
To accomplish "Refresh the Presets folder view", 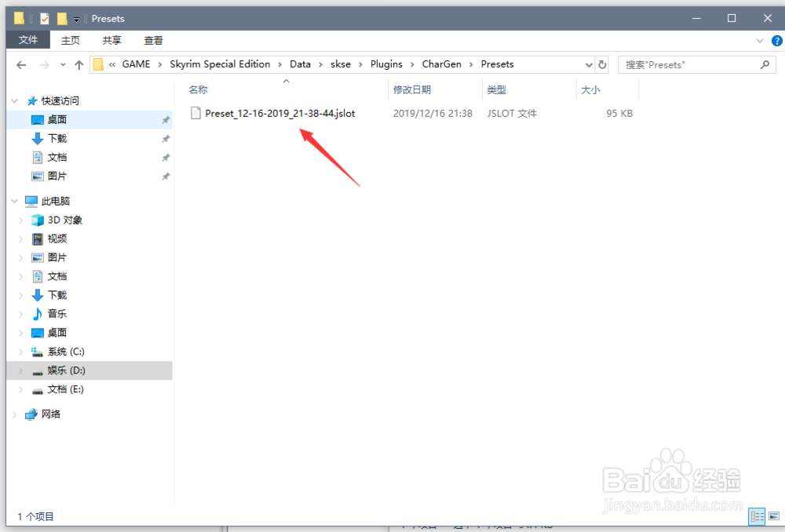I will point(602,64).
